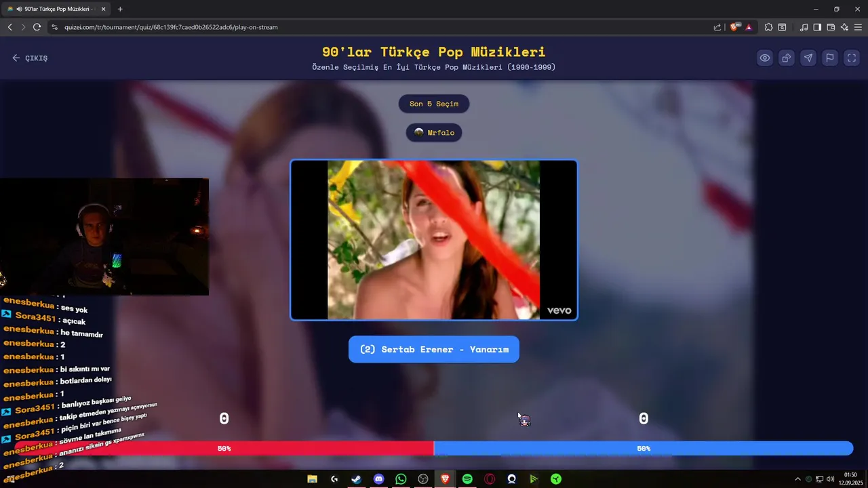Open the Son 5 Seçim button
The width and height of the screenshot is (868, 488).
[x=434, y=104]
